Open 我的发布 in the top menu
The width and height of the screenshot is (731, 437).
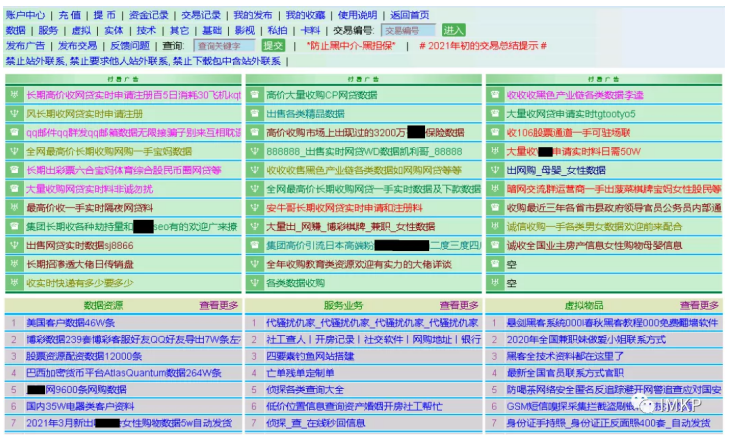253,15
